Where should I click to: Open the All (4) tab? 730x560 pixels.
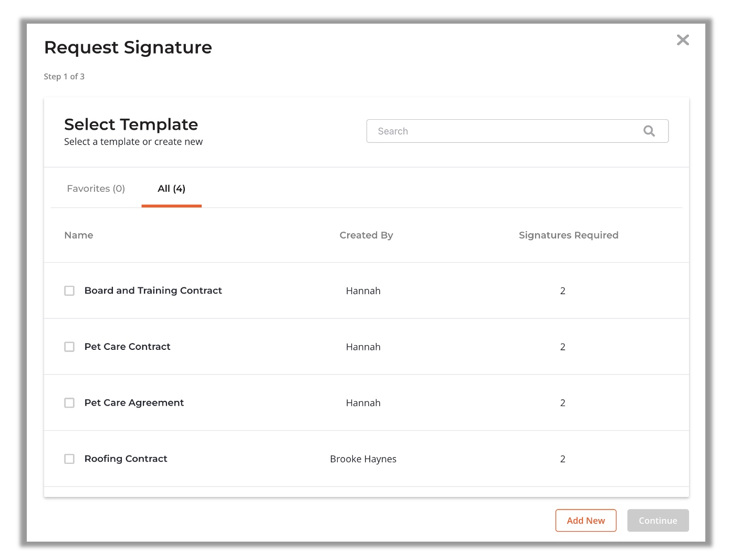[x=172, y=189]
